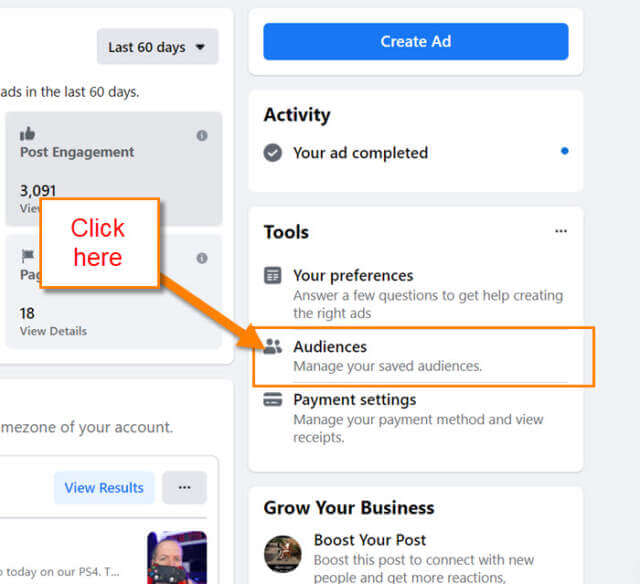The width and height of the screenshot is (640, 584).
Task: Click the Payment settings card icon
Action: (x=273, y=400)
